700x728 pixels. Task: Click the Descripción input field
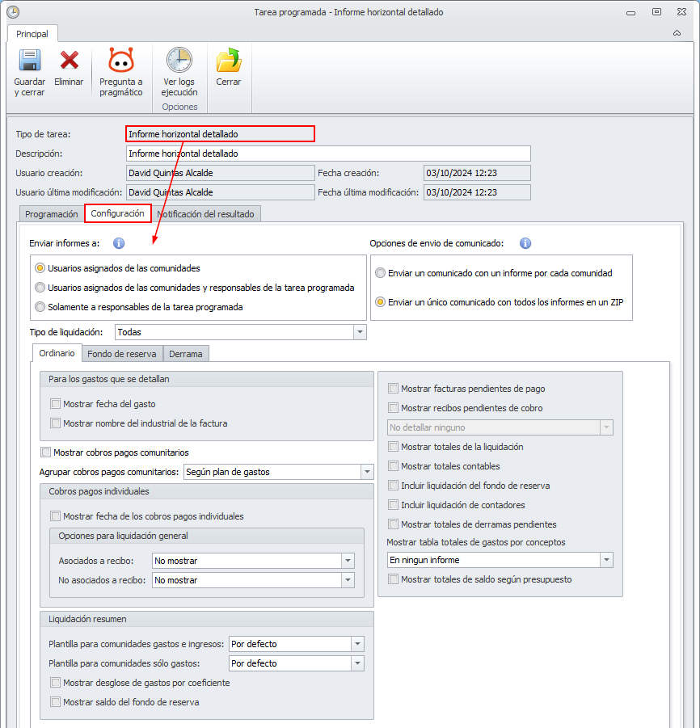point(328,154)
